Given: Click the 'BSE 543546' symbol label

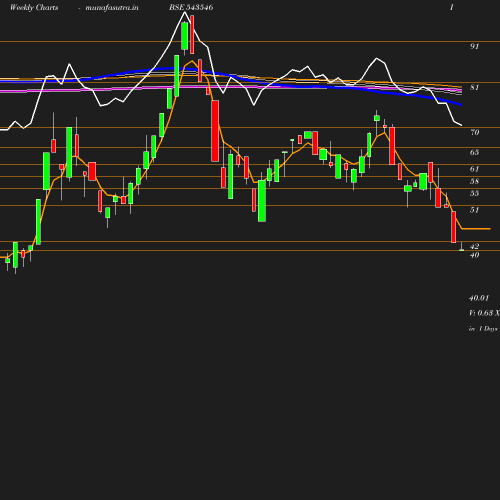Looking at the screenshot, I should 191,7.
